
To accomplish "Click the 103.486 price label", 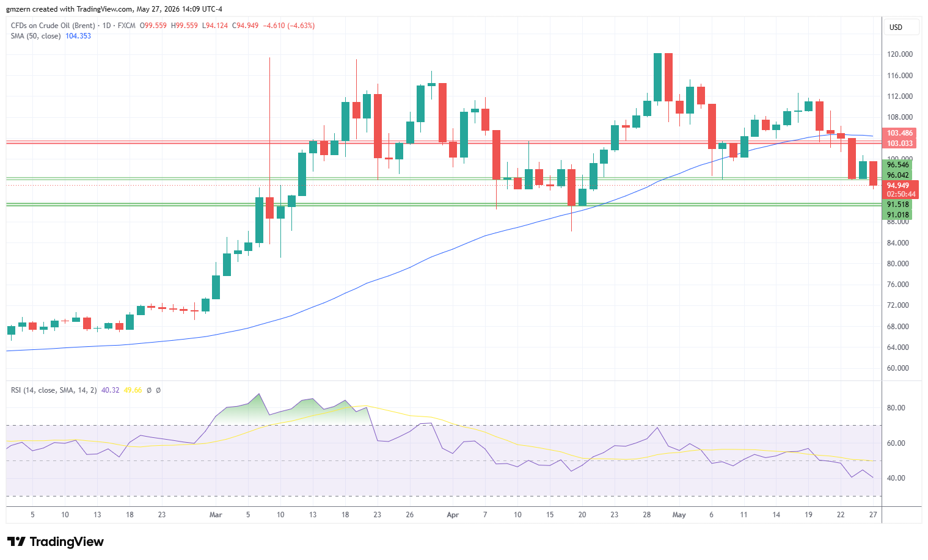I will coord(900,133).
